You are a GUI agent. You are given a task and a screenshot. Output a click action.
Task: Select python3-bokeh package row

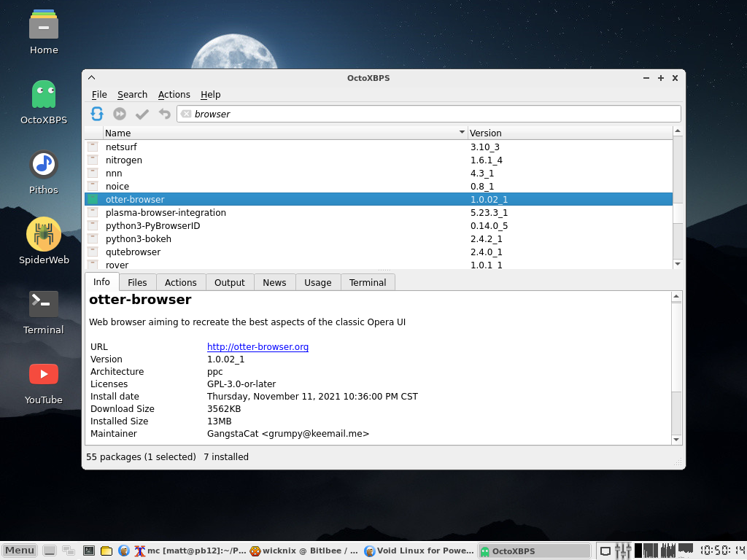click(379, 238)
